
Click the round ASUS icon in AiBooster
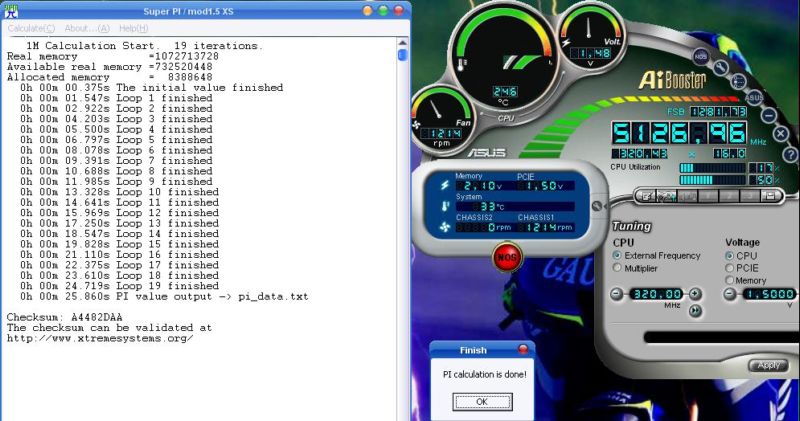click(754, 97)
